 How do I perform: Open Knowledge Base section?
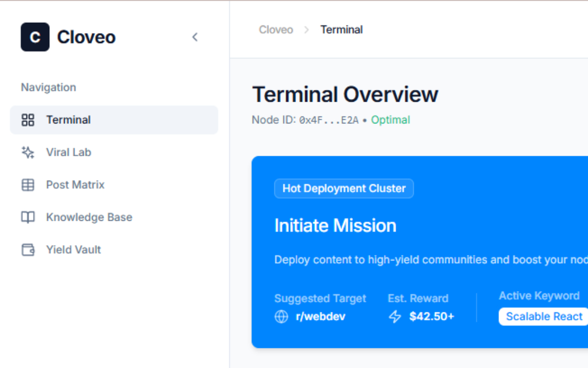114,217
